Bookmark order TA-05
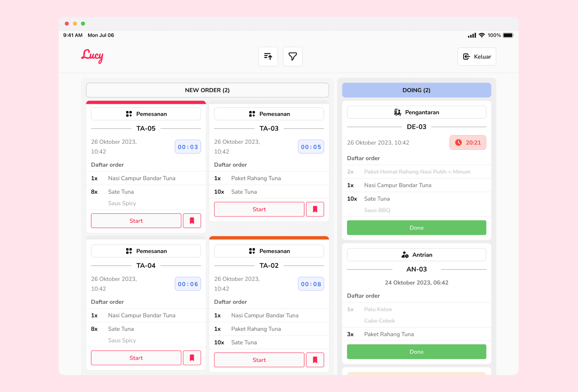Screen dimensions: 578x392 point(192,221)
